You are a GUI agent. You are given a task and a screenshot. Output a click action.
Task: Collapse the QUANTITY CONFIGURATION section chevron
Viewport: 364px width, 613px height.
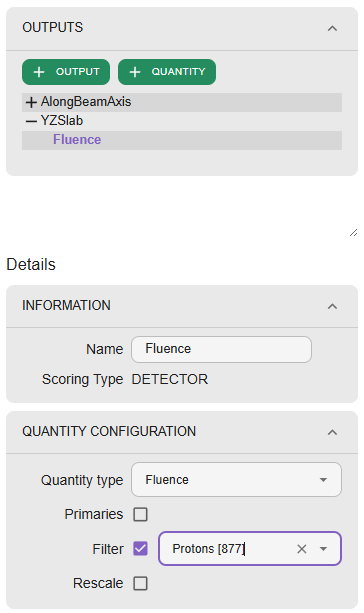332,432
